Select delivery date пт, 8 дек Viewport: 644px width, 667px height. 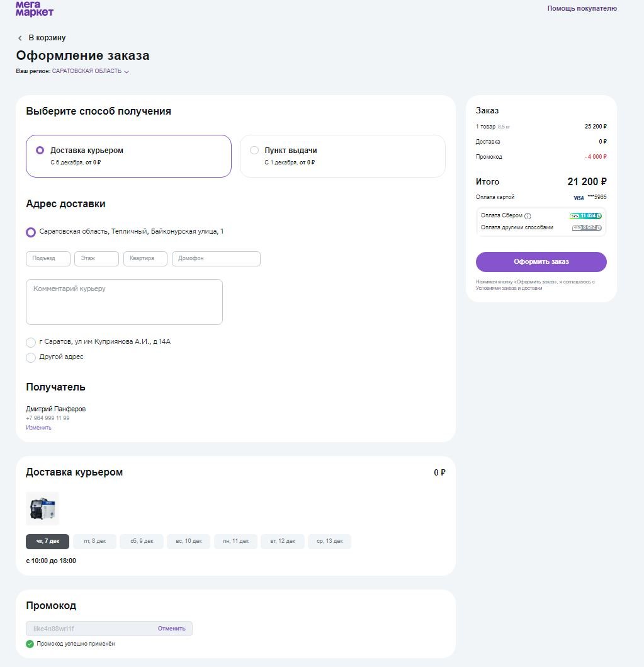[94, 541]
